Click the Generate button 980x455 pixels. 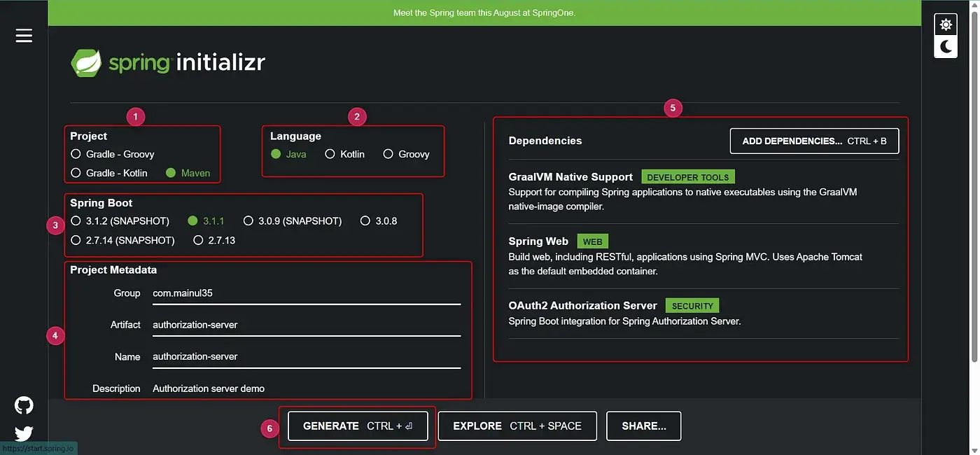358,426
